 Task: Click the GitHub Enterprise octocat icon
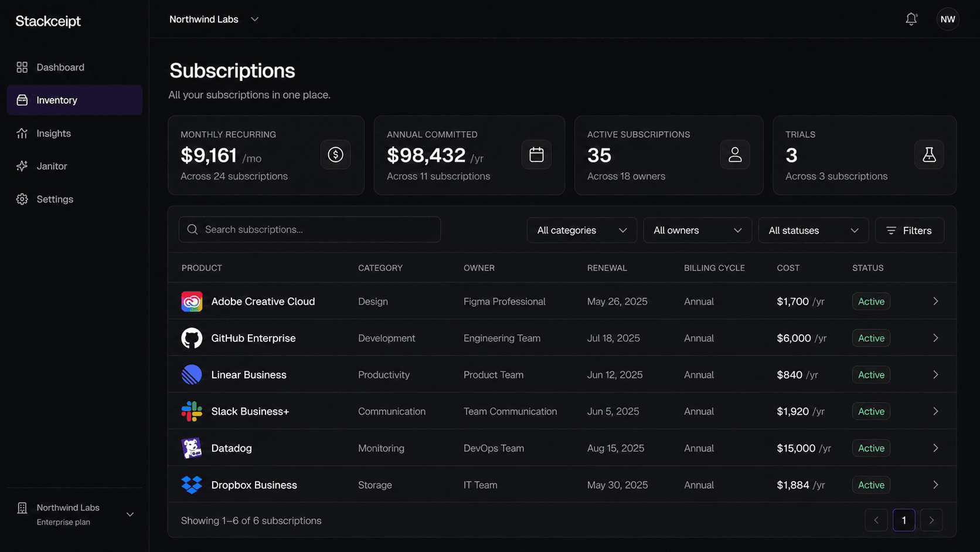192,338
